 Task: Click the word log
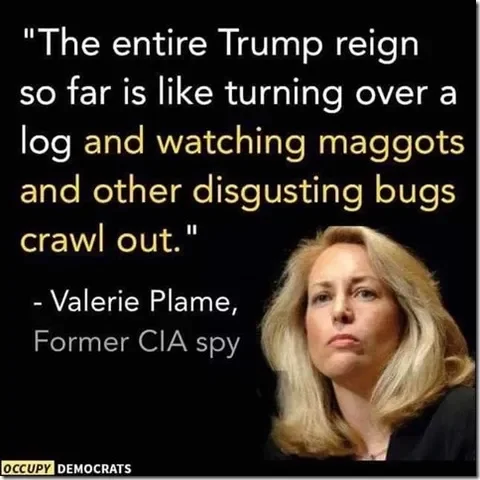tap(46, 143)
